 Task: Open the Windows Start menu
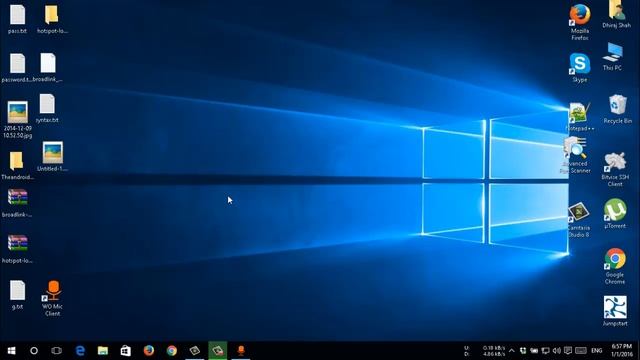point(11,351)
